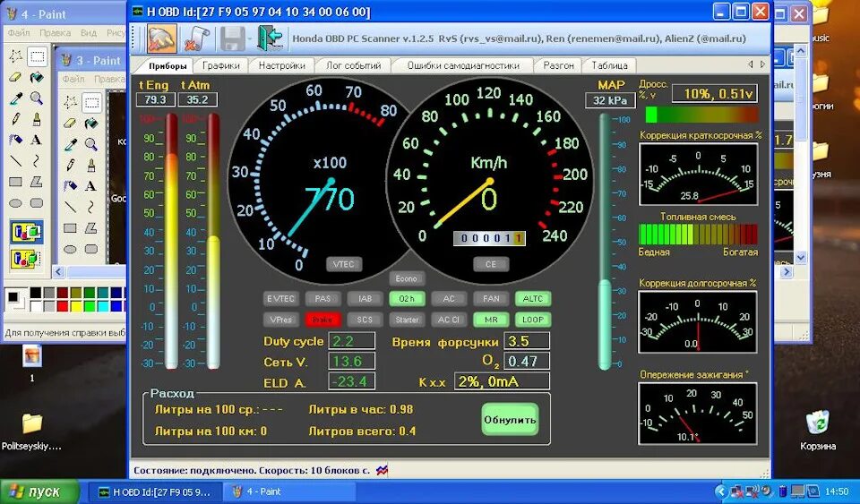Select Color picker tool in 4 - Paint
This screenshot has height=504, width=860.
(x=15, y=98)
